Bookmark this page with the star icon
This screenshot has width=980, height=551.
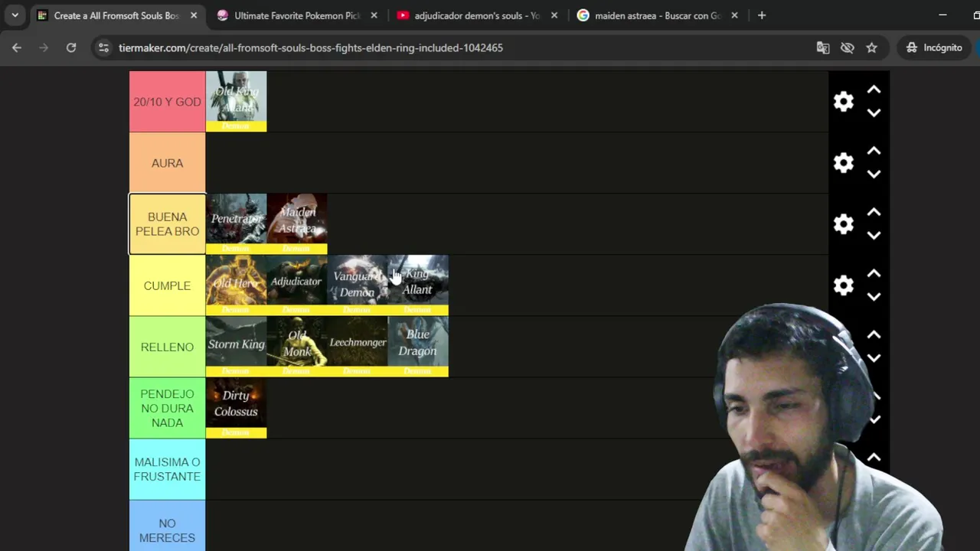(871, 47)
